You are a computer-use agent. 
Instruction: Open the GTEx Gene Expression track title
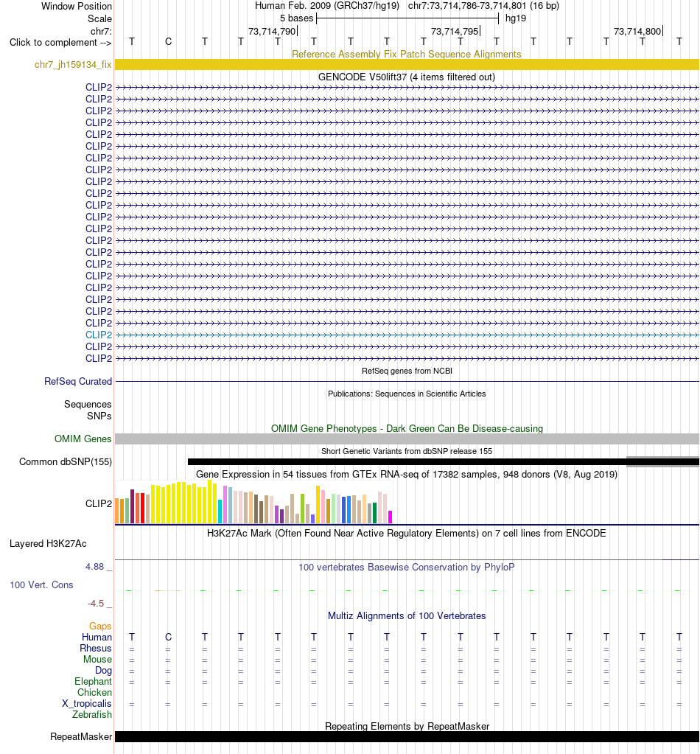click(407, 474)
